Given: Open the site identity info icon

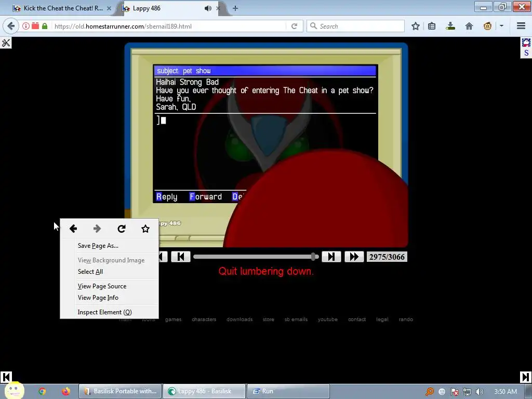Looking at the screenshot, I should [x=26, y=26].
